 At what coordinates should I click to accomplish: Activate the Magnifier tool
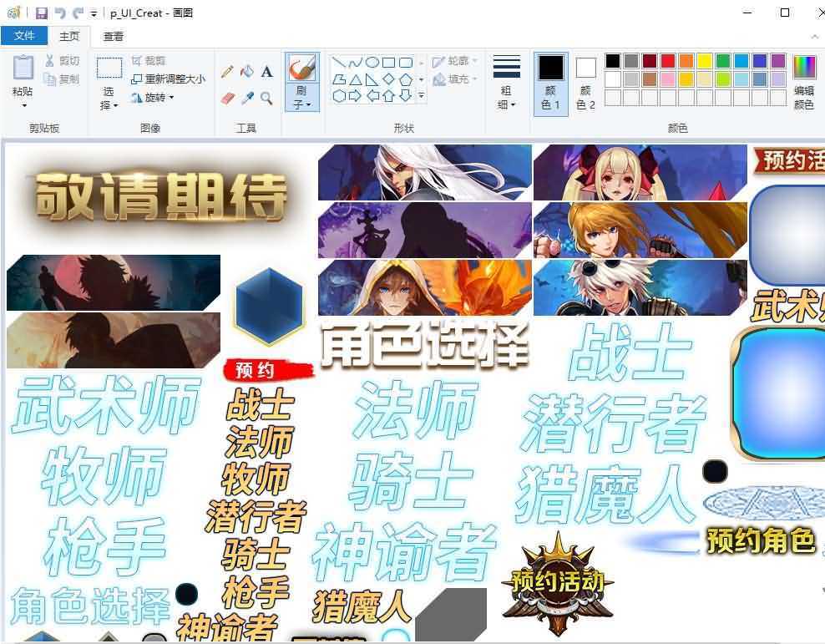[266, 99]
